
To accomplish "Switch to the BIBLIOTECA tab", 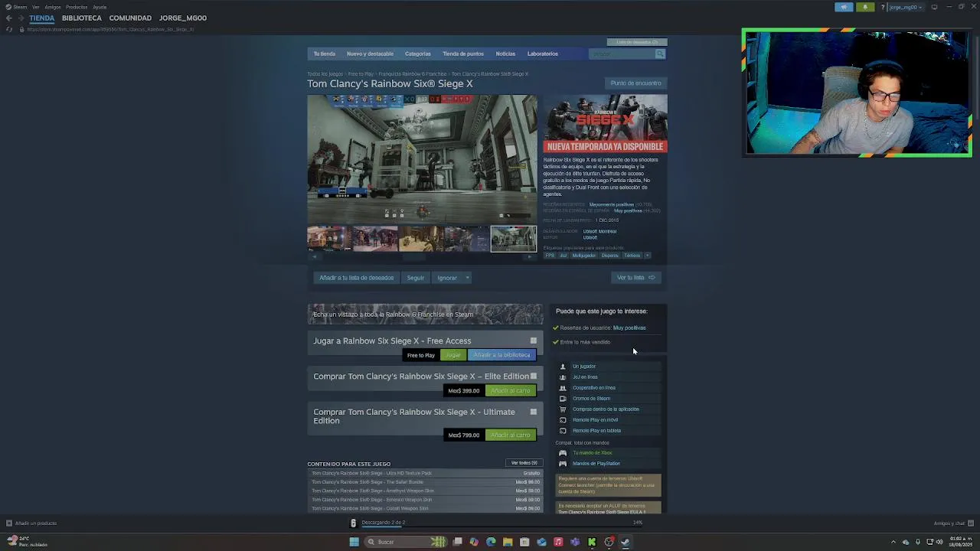I will point(82,18).
